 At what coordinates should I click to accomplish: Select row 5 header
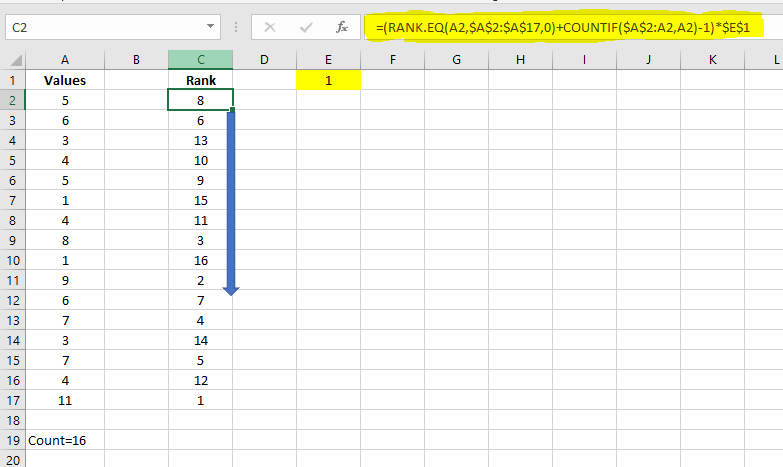pos(12,160)
